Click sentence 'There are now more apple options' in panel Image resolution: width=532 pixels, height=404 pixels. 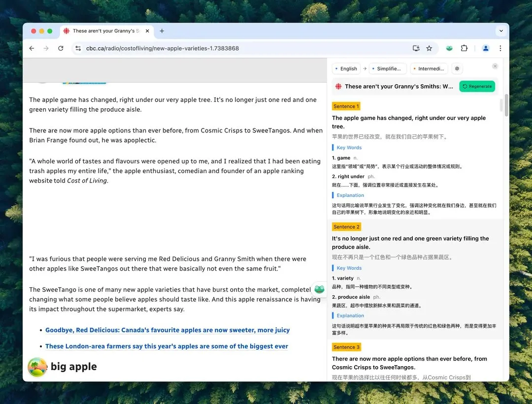[409, 363]
